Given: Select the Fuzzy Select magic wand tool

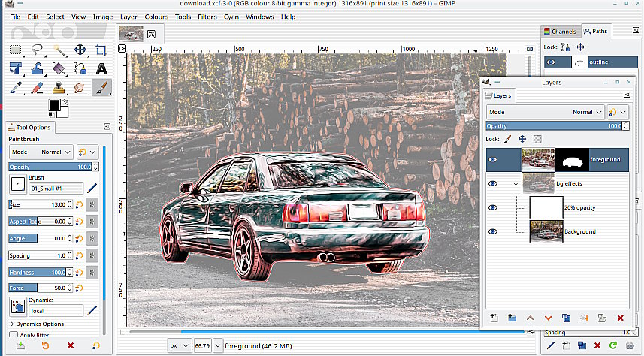Looking at the screenshot, I should point(59,50).
